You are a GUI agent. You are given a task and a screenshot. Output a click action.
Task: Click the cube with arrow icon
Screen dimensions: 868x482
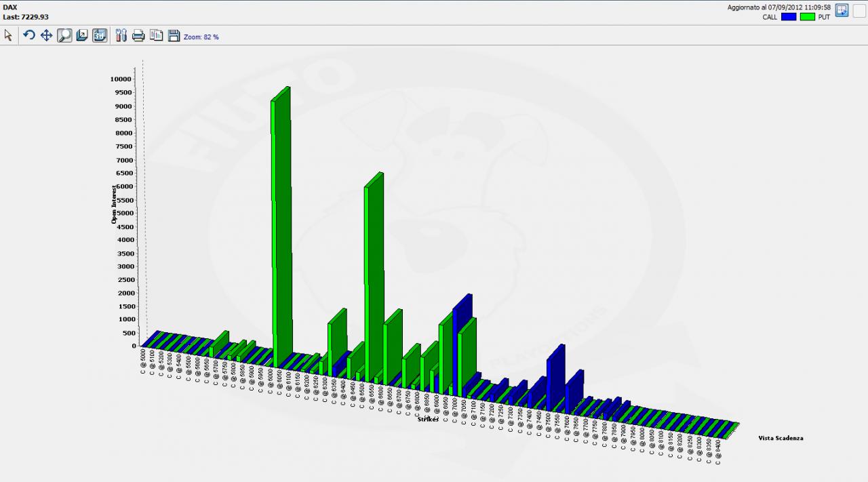tap(82, 35)
